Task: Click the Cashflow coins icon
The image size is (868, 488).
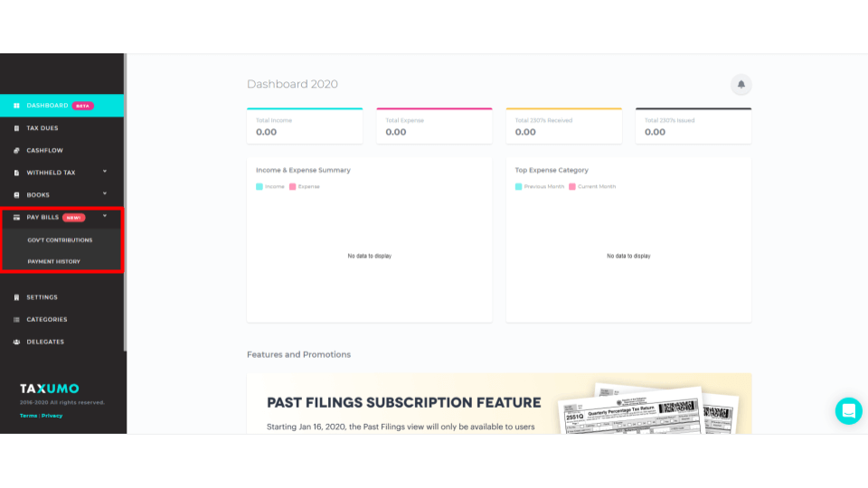Action: pyautogui.click(x=16, y=151)
